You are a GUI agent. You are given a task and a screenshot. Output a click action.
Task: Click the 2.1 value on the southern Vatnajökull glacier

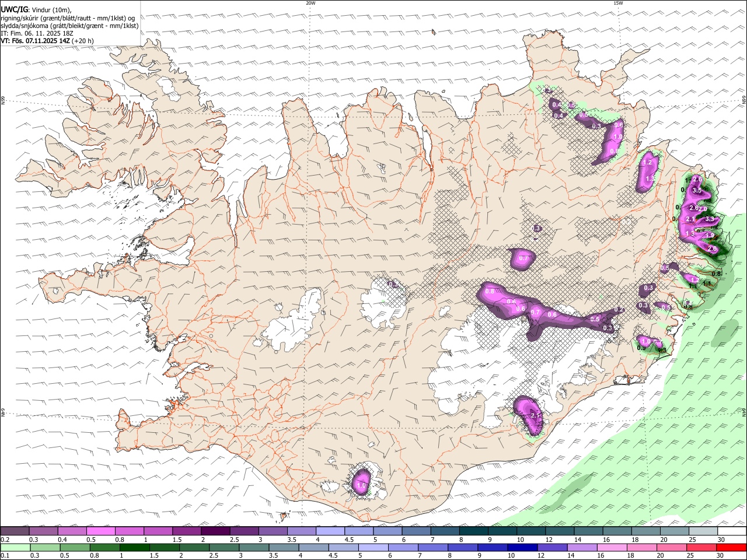(536, 415)
